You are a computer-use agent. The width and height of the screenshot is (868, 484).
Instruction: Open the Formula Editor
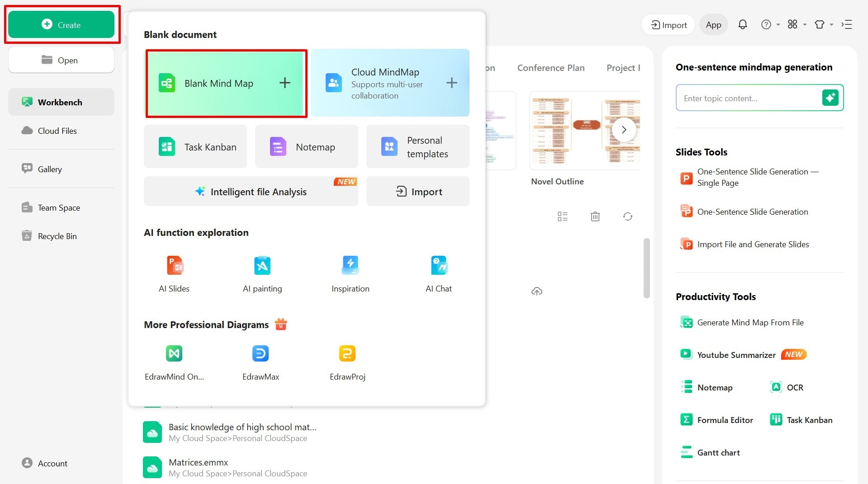point(716,420)
